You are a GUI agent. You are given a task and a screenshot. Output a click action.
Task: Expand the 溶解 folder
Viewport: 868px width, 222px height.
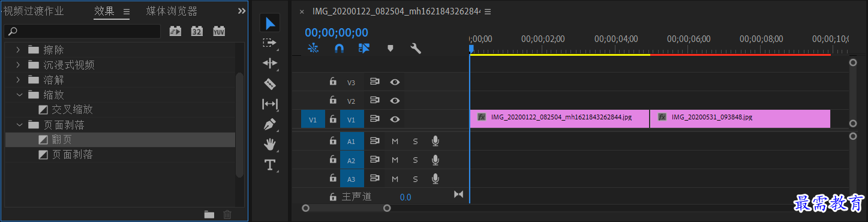point(19,79)
